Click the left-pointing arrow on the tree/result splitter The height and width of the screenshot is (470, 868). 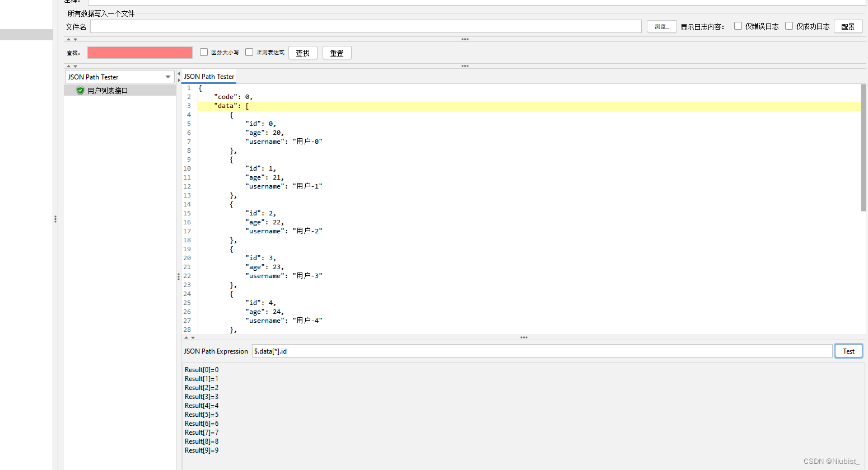[179, 74]
